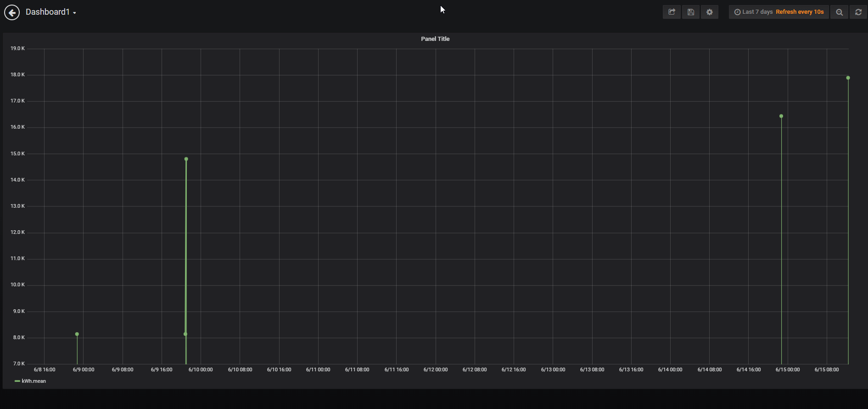Share the dashboard via share icon
Image resolution: width=868 pixels, height=409 pixels.
pos(672,12)
